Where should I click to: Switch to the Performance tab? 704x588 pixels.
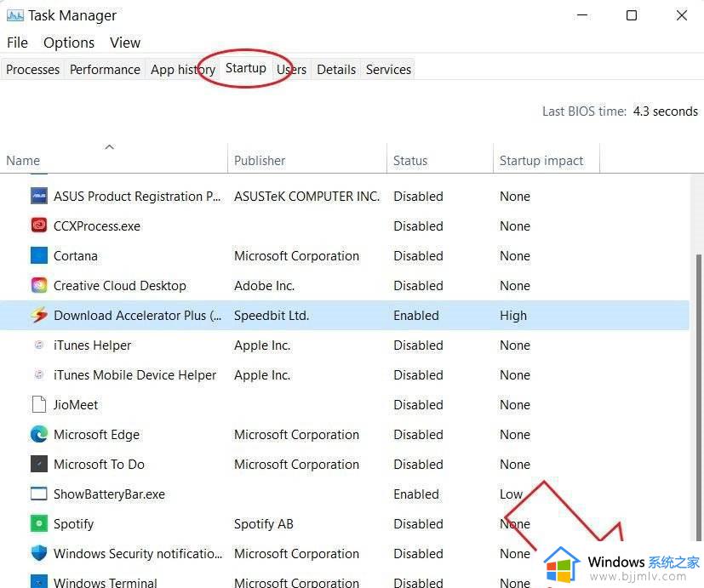point(105,70)
